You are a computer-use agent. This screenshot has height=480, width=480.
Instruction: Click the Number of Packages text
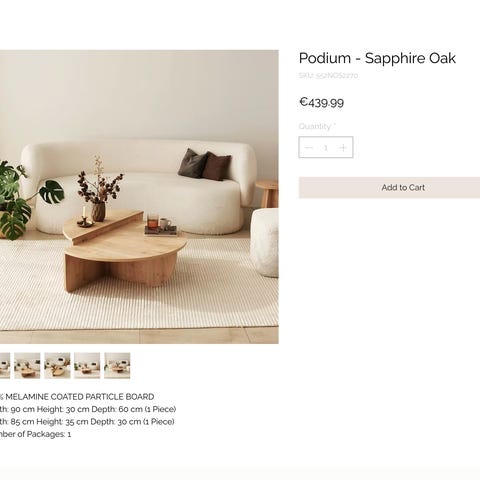[35, 434]
